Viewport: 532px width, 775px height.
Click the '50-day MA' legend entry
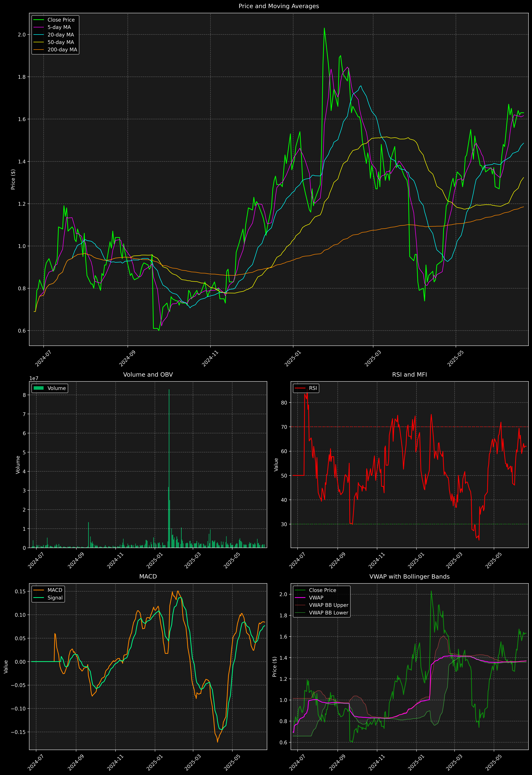(x=61, y=42)
